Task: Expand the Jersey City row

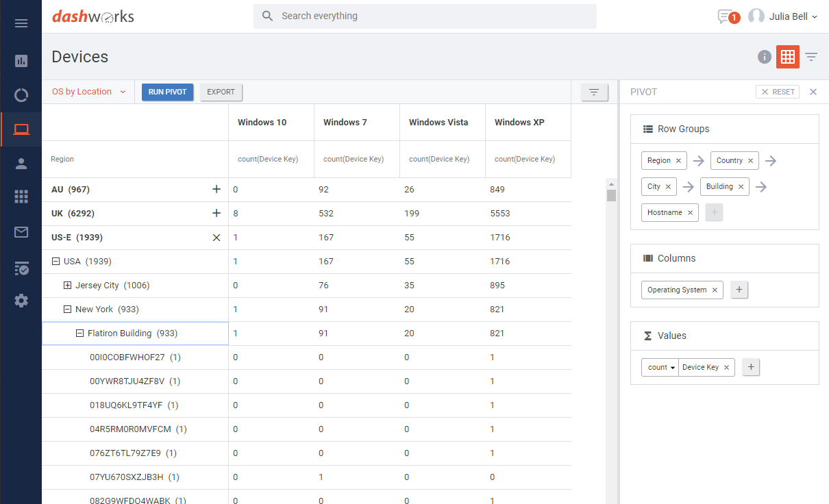Action: 67,286
